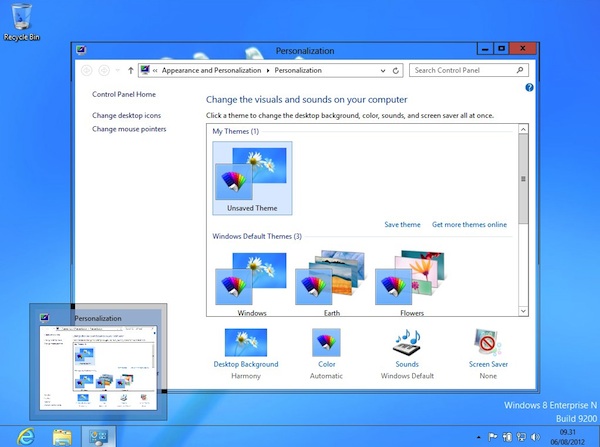Open the clock showing 09.31

[x=567, y=437]
